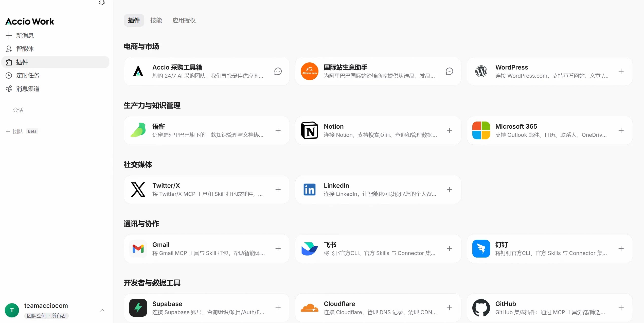Add the GitHub plugin
The height and width of the screenshot is (323, 644).
621,308
